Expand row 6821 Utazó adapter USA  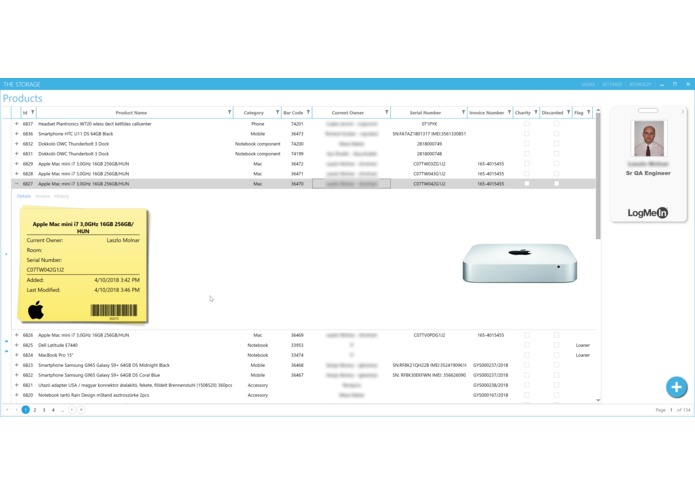pos(16,385)
